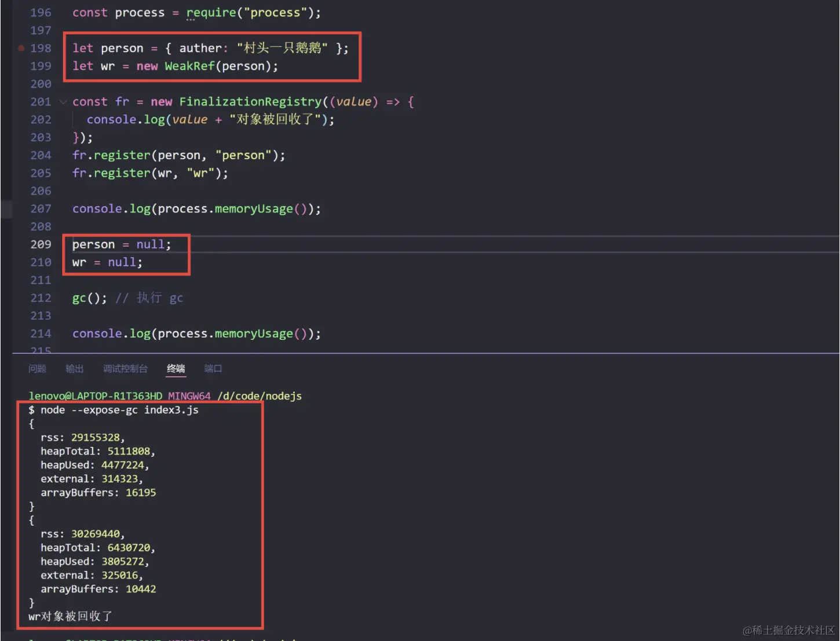Image resolution: width=840 pixels, height=641 pixels.
Task: Click line number 212 in gutter
Action: point(41,298)
